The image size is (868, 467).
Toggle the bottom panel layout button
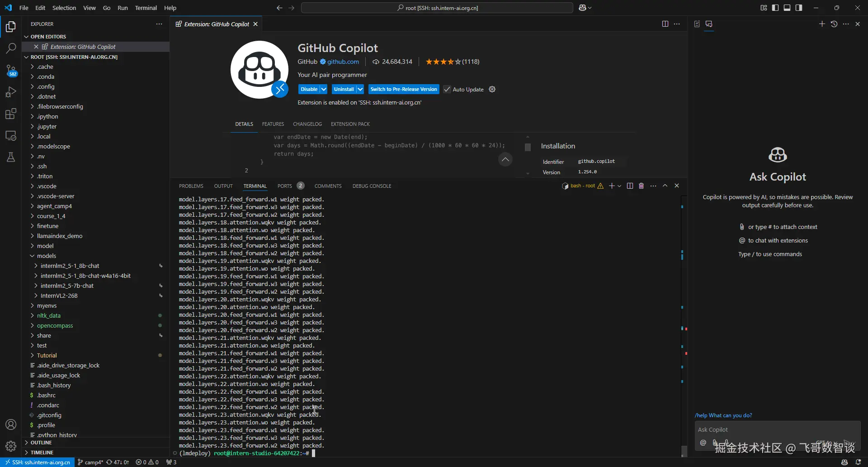[x=787, y=8]
